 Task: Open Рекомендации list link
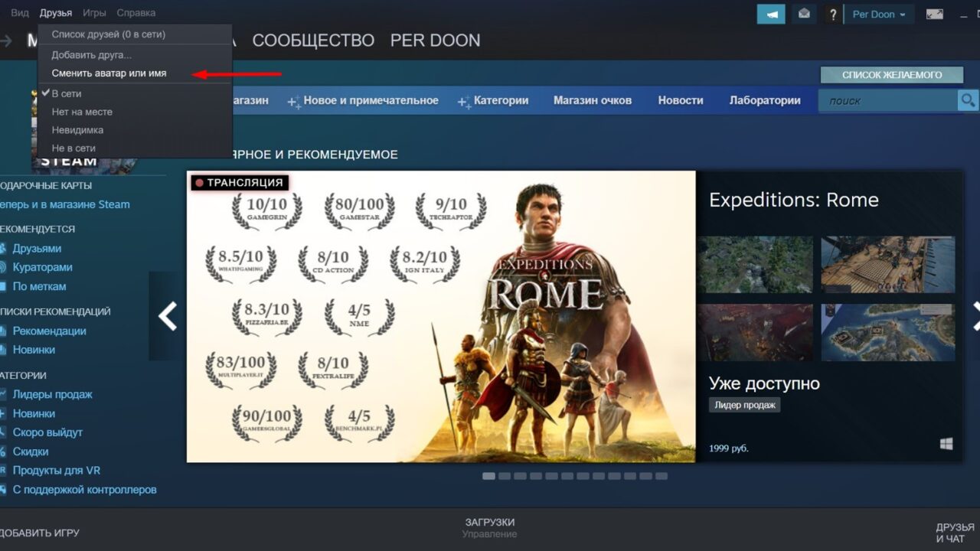tap(49, 331)
